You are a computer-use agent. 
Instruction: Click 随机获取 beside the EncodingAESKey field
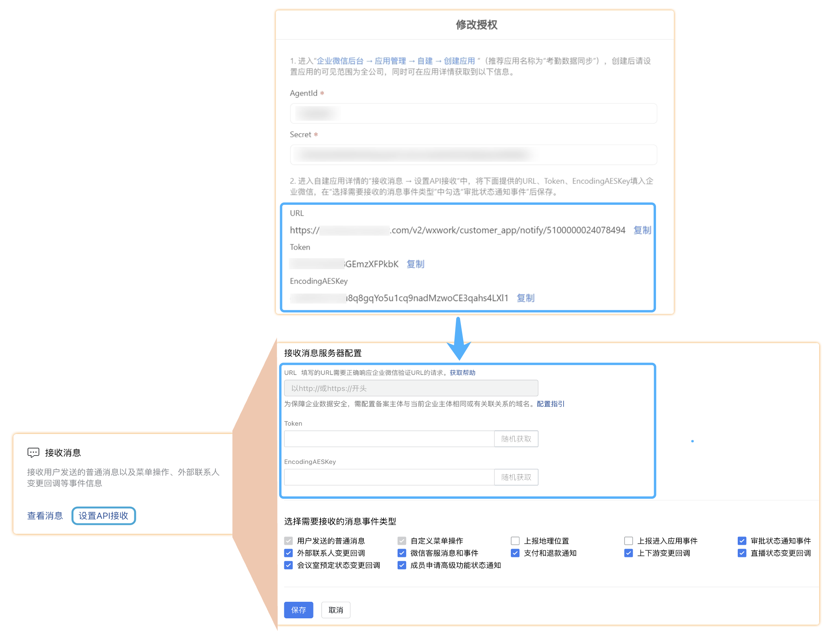[x=516, y=477]
